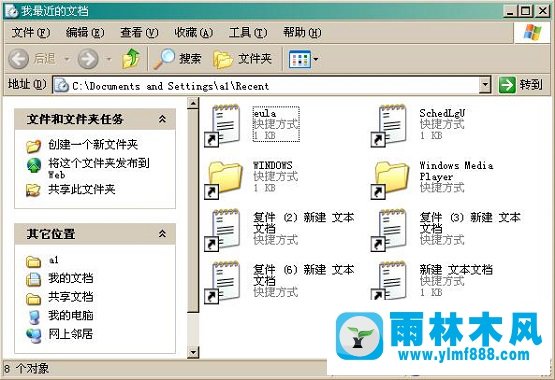Open the 查看(V) menu
Screen dimensions: 555x380
point(139,33)
